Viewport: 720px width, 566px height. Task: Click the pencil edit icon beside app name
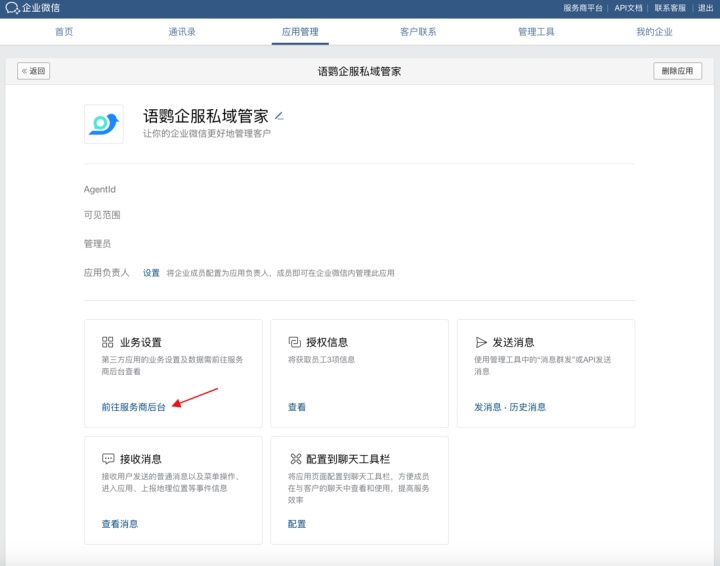(x=280, y=116)
